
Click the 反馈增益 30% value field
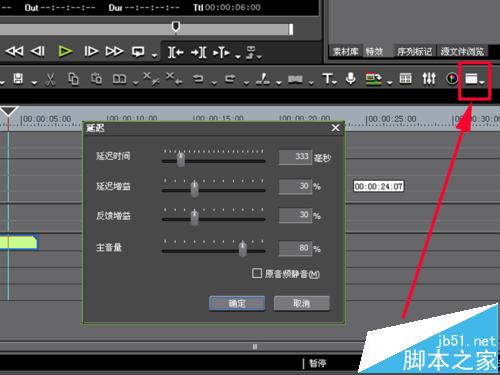(295, 216)
